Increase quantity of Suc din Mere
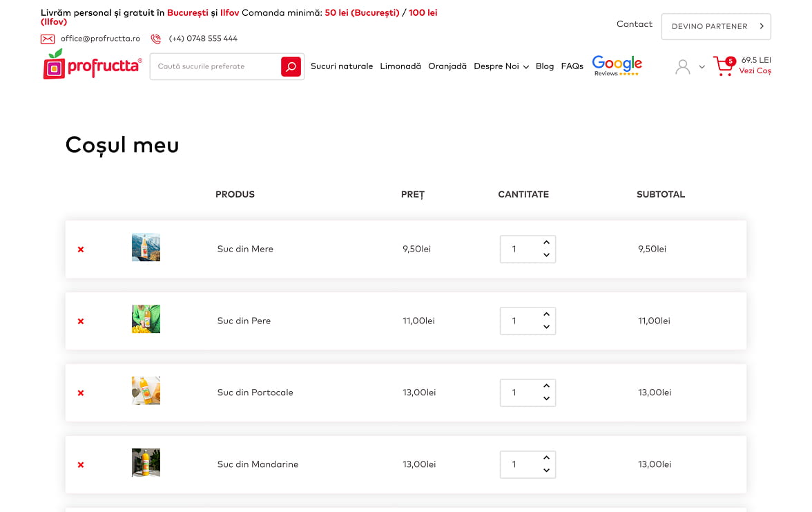This screenshot has width=812, height=512. pyautogui.click(x=546, y=243)
